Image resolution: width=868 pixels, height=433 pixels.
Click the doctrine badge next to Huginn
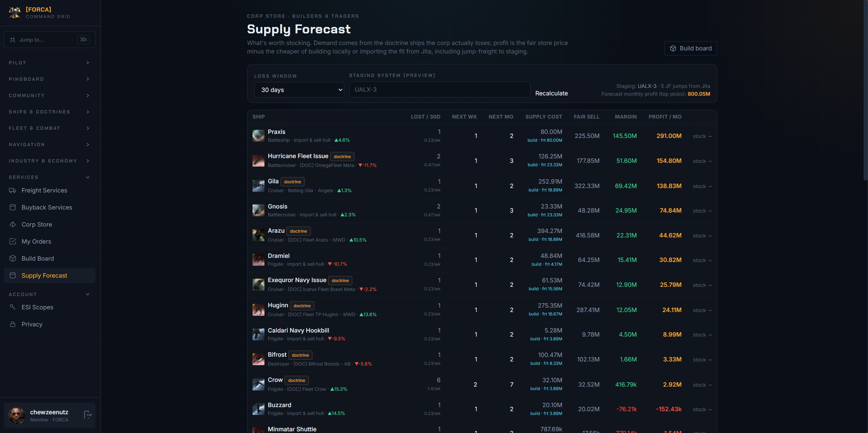[x=302, y=306]
